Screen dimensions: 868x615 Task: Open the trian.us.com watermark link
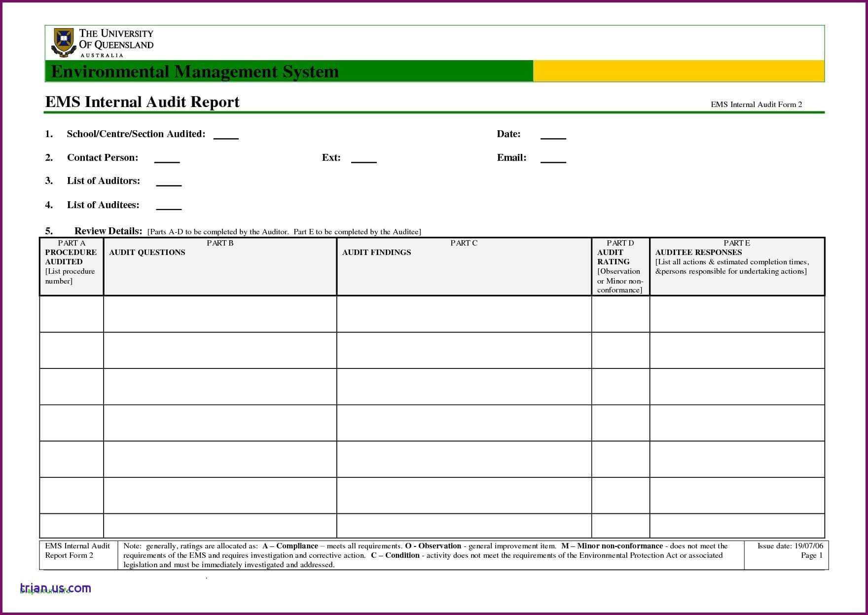(x=55, y=588)
